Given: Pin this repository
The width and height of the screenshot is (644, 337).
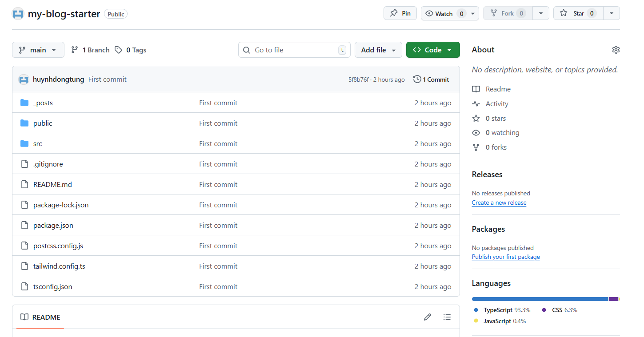Looking at the screenshot, I should pyautogui.click(x=400, y=13).
